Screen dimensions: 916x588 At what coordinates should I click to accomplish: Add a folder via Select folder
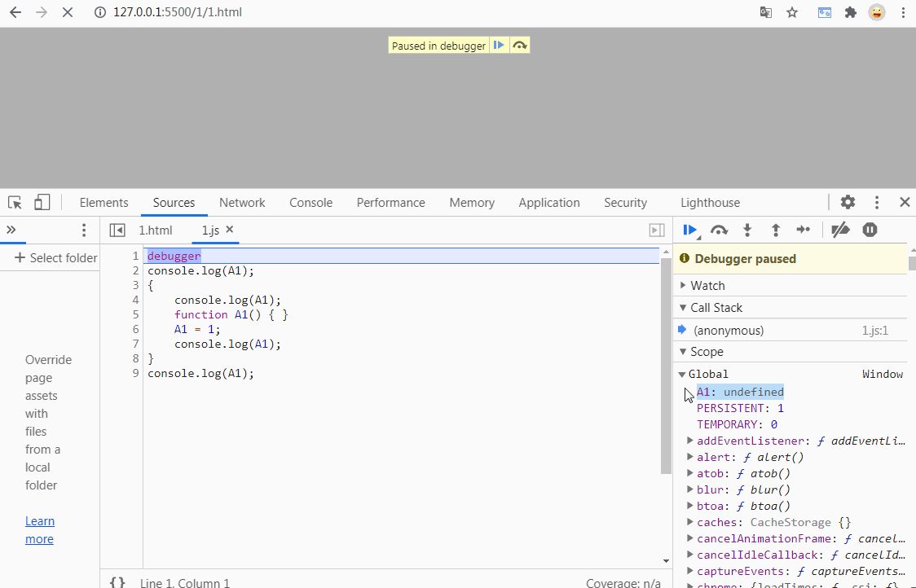pyautogui.click(x=56, y=257)
